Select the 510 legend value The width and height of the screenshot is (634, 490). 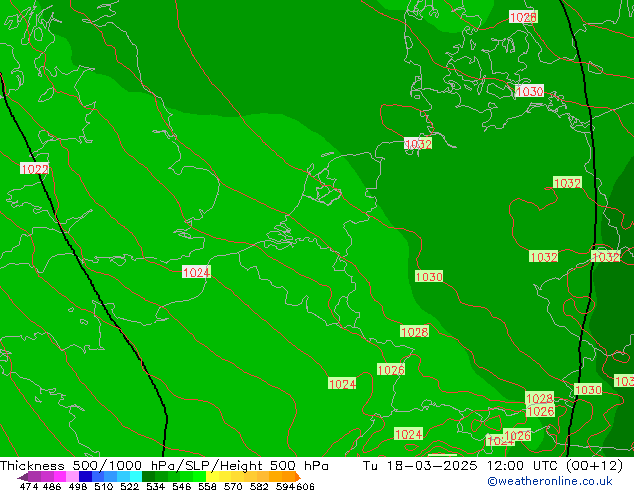click(x=104, y=486)
